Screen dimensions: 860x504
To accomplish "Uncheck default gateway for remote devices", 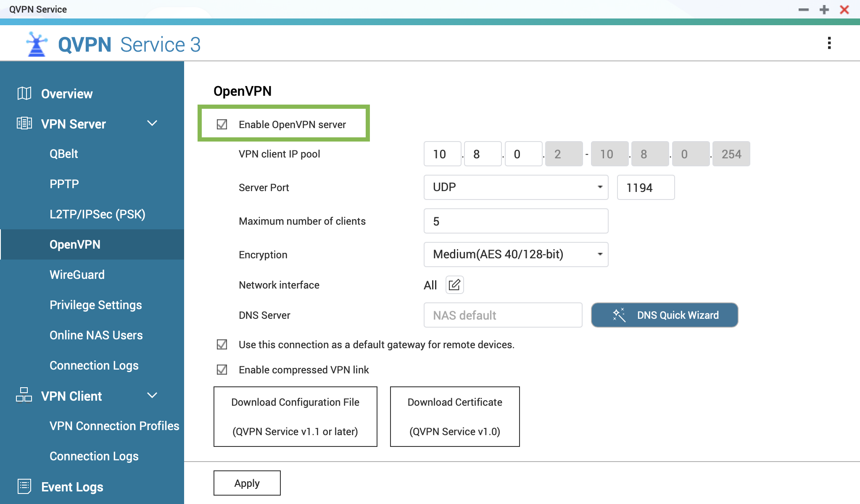I will pos(222,344).
